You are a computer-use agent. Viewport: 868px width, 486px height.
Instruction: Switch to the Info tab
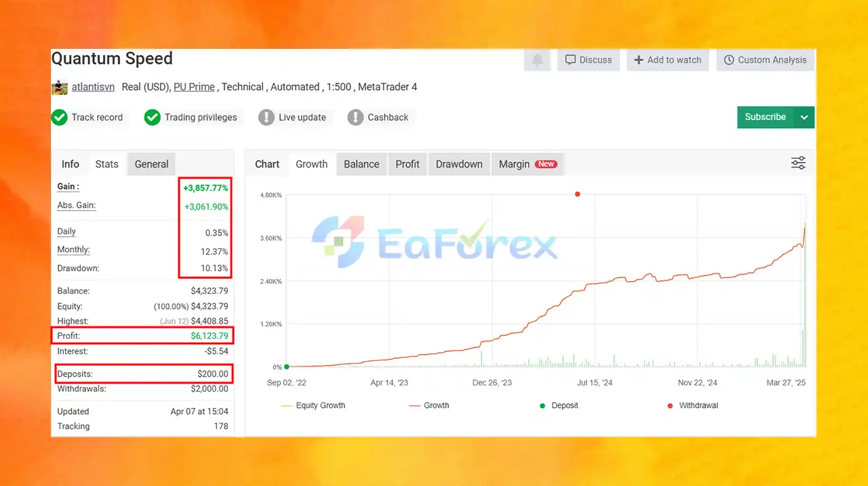(71, 164)
